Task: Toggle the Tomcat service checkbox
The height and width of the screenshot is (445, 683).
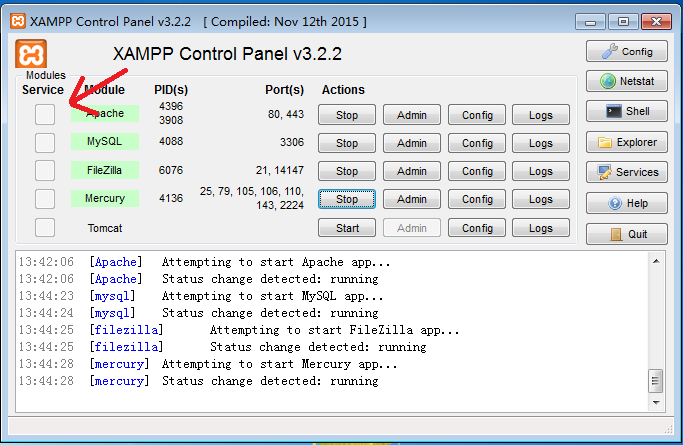Action: point(45,227)
